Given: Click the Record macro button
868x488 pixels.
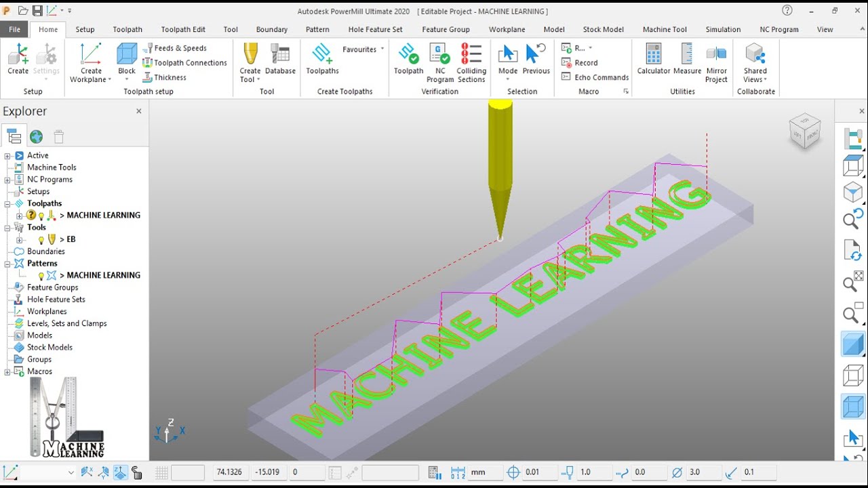Looking at the screenshot, I should pos(580,62).
